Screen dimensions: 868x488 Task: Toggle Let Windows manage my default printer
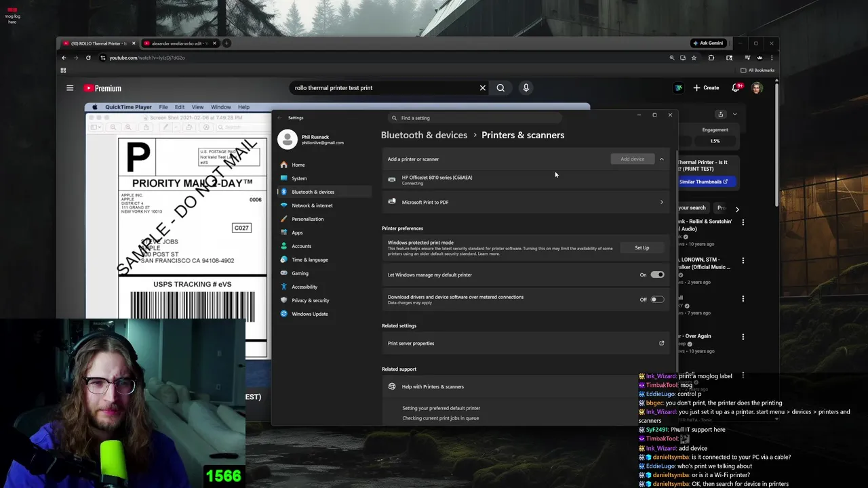tap(657, 274)
